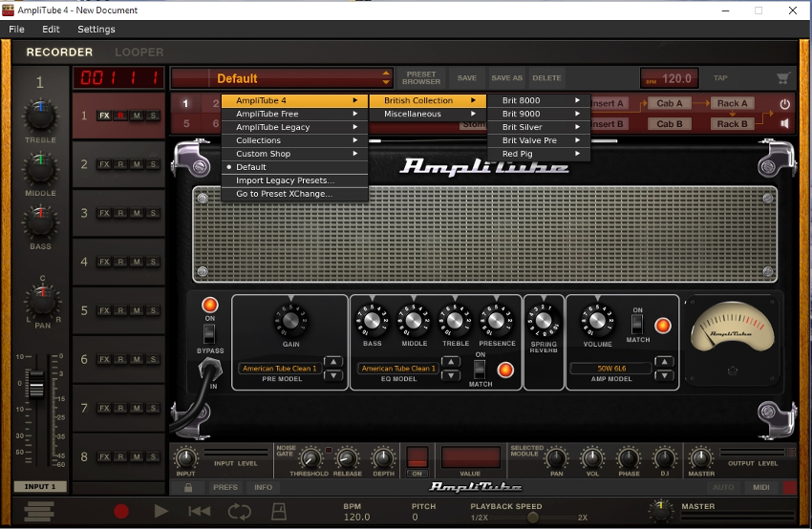The height and width of the screenshot is (529, 812).
Task: Arm record R on track 1
Action: (x=120, y=116)
